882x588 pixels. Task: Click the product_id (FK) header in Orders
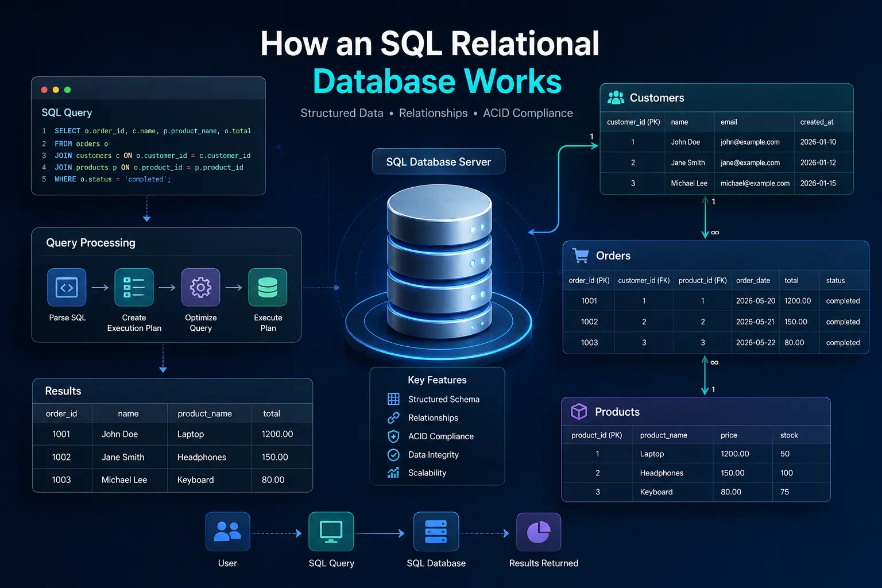click(703, 280)
